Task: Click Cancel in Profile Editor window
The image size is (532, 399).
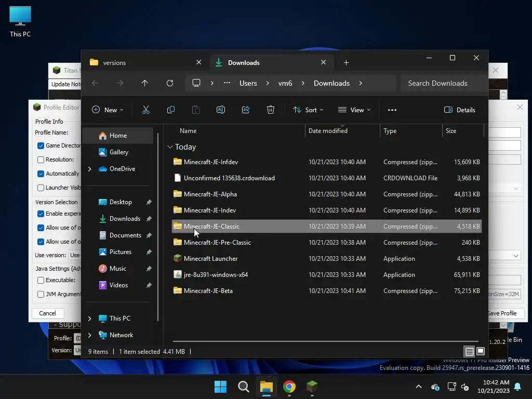Action: coord(47,313)
